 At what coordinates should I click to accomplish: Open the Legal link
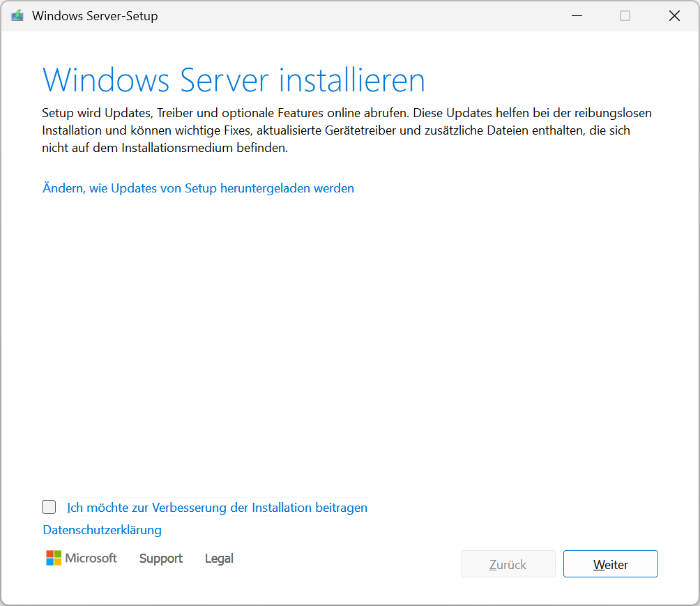pyautogui.click(x=219, y=558)
